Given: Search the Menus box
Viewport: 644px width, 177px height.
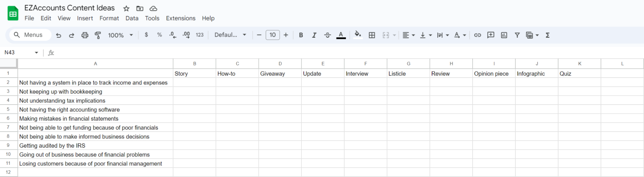Looking at the screenshot, I should [x=31, y=35].
